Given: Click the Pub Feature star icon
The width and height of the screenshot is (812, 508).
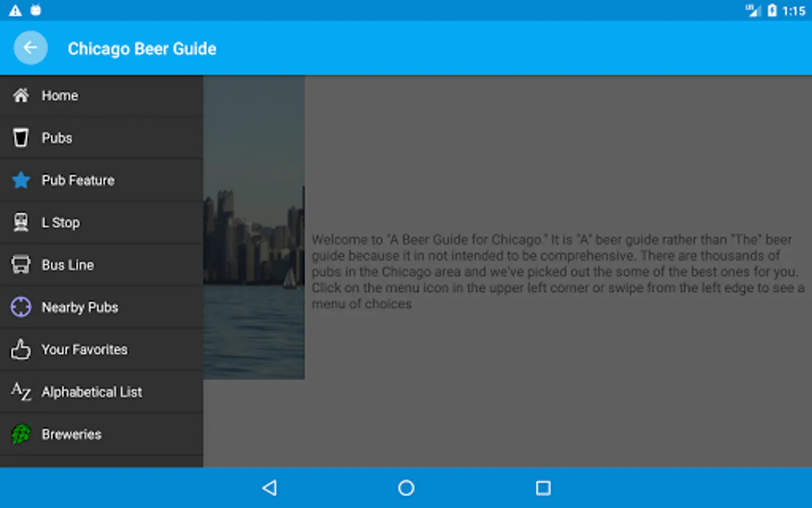Looking at the screenshot, I should click(21, 180).
